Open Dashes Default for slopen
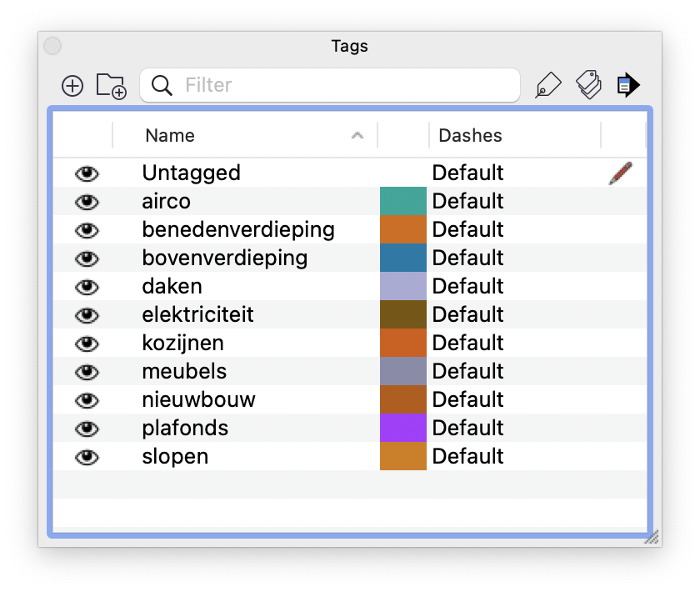The height and width of the screenshot is (592, 700). pos(467,456)
